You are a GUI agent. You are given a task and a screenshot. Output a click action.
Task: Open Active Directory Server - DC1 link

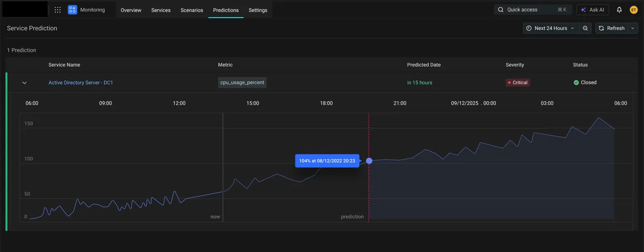(x=80, y=83)
